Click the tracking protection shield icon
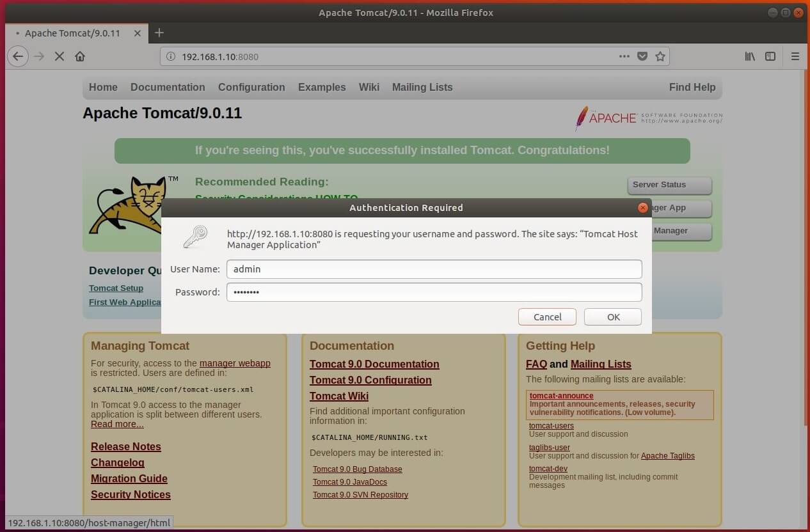The image size is (810, 532). tap(642, 56)
